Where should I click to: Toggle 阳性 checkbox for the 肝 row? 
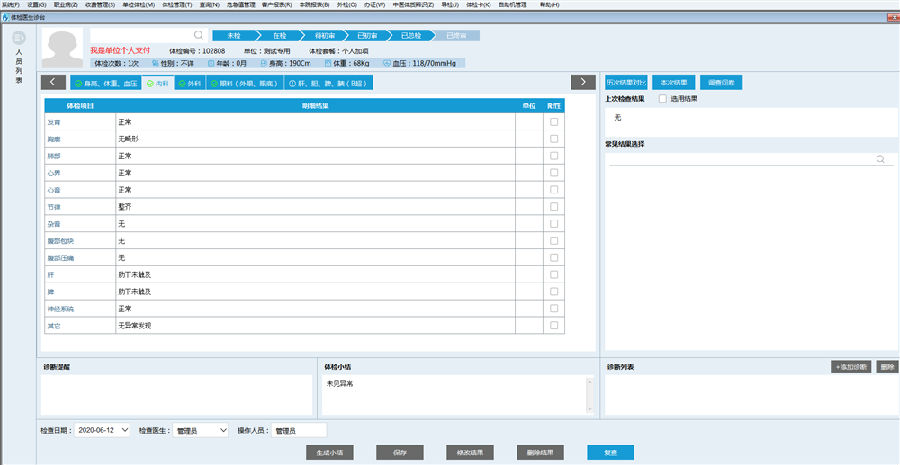click(x=554, y=273)
